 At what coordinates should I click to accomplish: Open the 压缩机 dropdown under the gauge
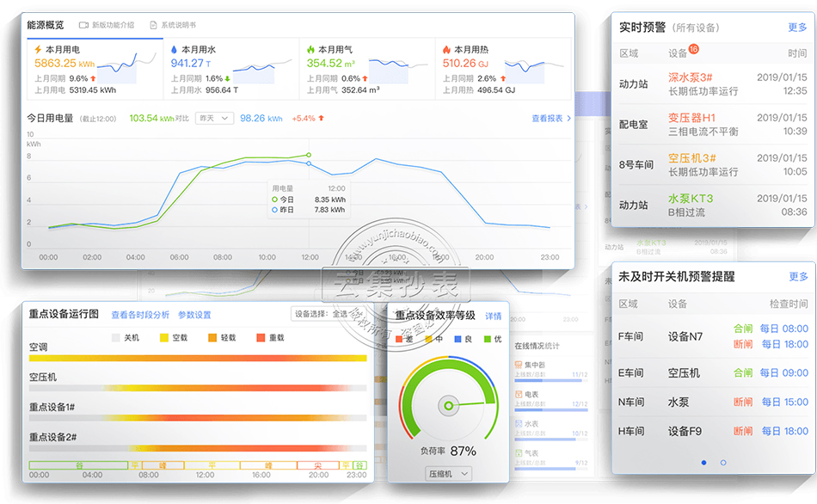[449, 474]
